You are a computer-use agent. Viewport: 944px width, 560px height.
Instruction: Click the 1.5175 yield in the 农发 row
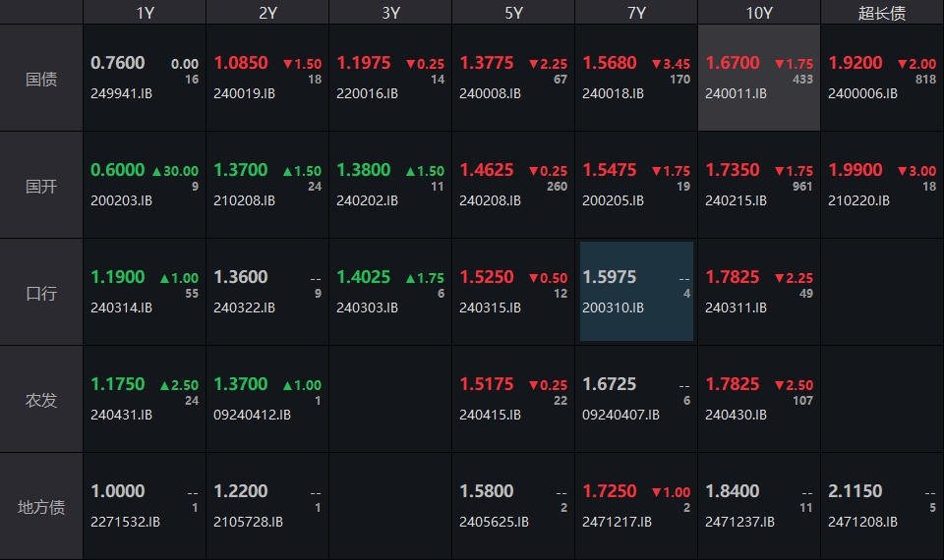point(487,384)
